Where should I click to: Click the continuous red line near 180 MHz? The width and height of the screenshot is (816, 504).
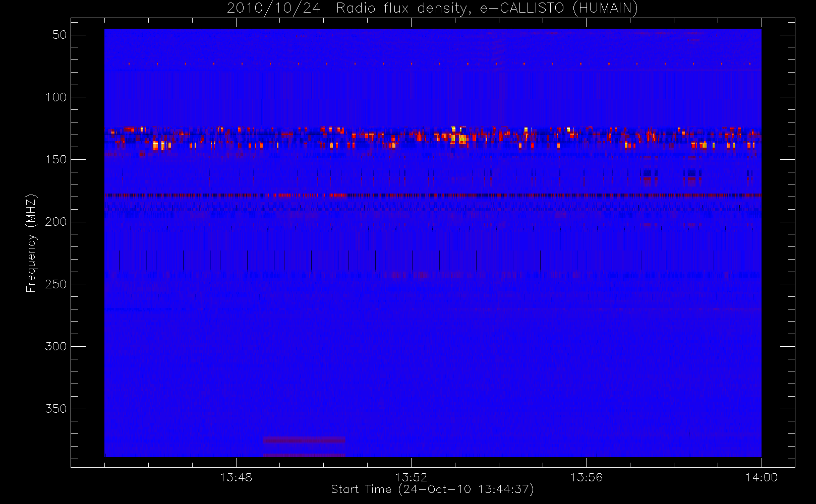tap(433, 195)
